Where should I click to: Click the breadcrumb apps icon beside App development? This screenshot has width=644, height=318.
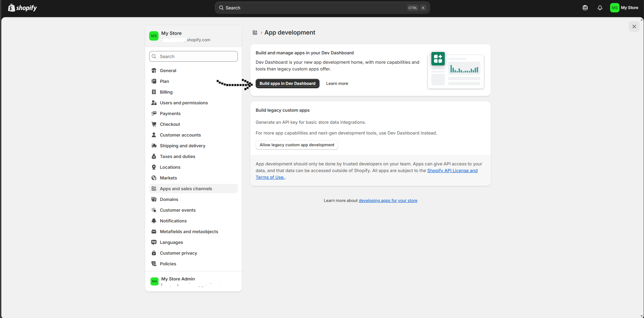255,33
